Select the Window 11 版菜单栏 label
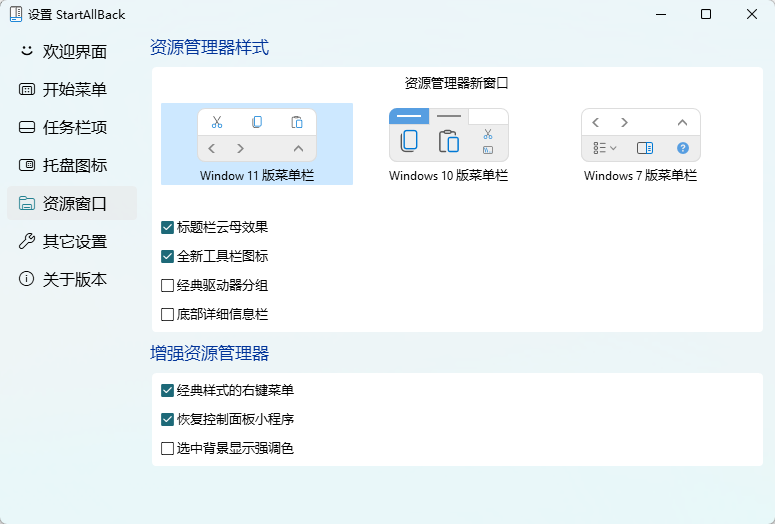 (257, 175)
